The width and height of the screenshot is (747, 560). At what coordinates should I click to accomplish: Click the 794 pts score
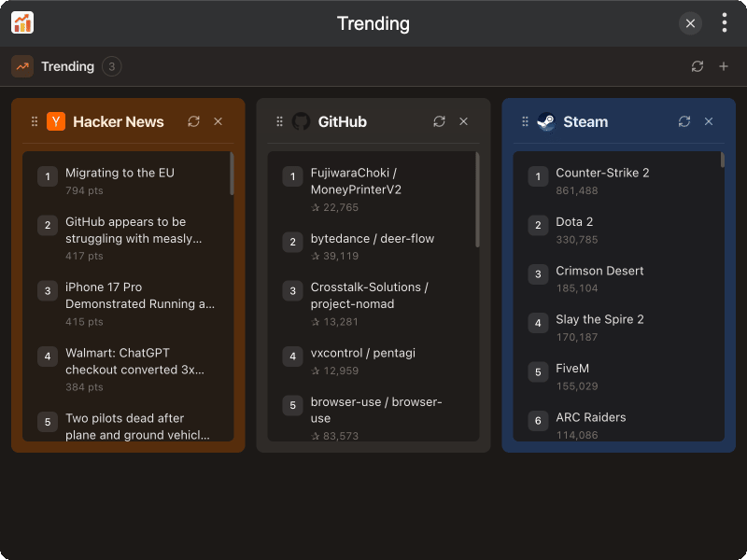click(x=84, y=190)
